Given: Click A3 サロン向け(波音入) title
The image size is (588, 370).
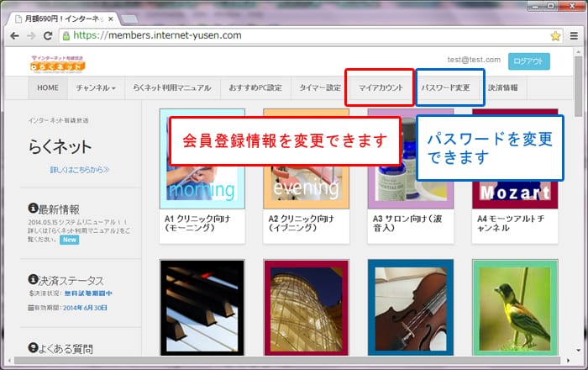Looking at the screenshot, I should 407,224.
